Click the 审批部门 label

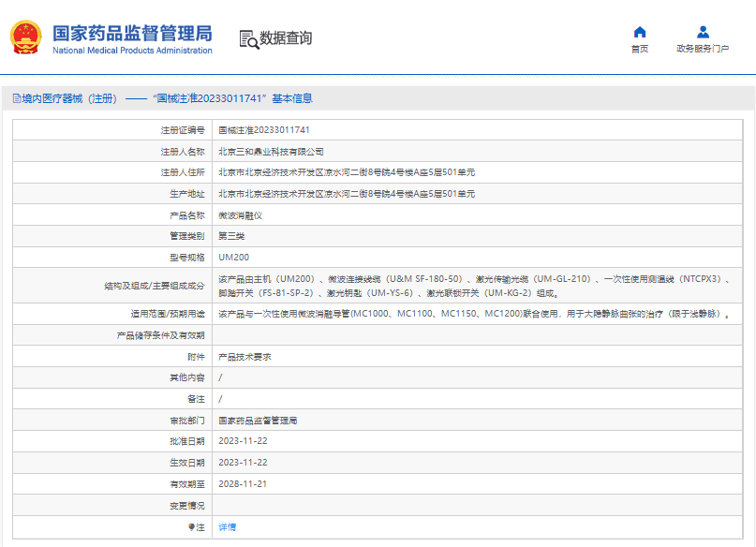(187, 421)
